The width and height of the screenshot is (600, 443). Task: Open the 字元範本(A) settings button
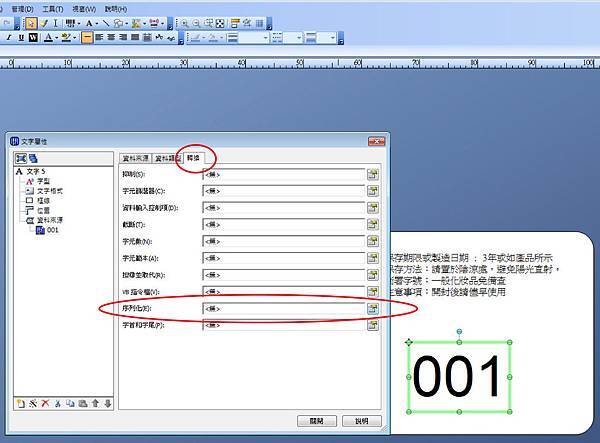pos(373,258)
